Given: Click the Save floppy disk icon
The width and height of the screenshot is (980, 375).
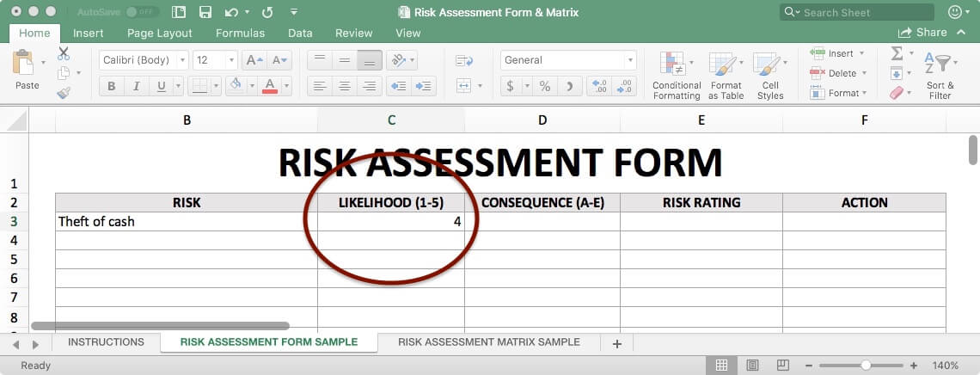Looking at the screenshot, I should [205, 12].
